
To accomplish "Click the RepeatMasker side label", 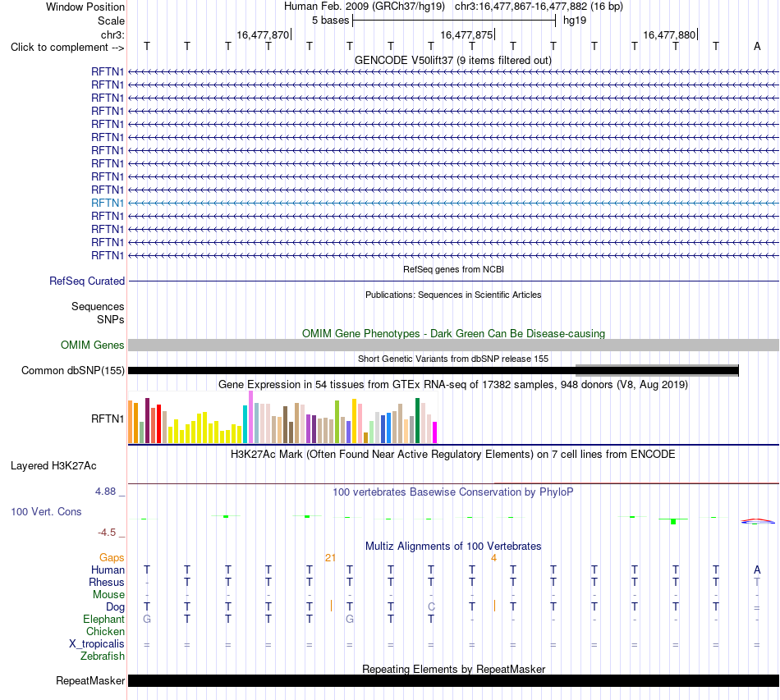I will click(x=90, y=680).
